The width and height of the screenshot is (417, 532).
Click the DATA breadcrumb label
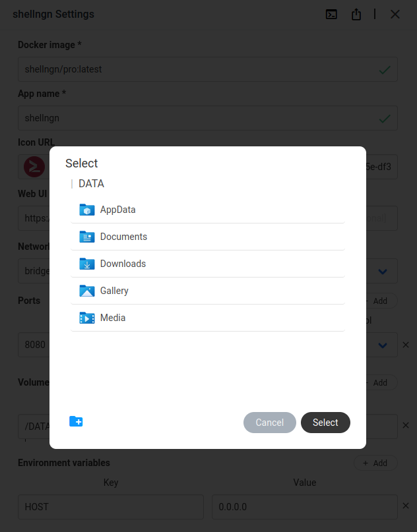92,183
